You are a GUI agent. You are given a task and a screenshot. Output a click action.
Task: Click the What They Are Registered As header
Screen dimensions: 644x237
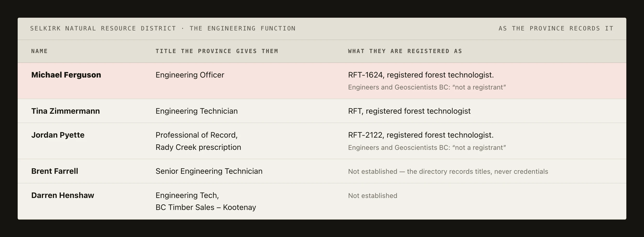405,51
